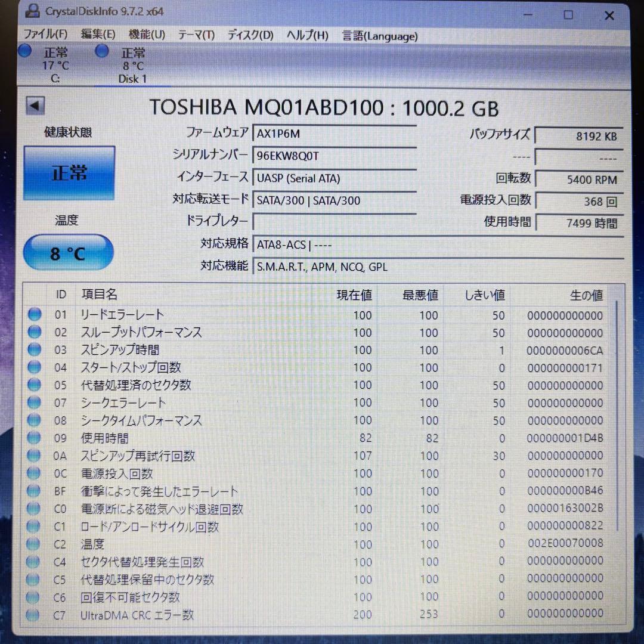Select the C: drive status circle
Image resolution: width=644 pixels, height=644 pixels.
click(x=24, y=51)
